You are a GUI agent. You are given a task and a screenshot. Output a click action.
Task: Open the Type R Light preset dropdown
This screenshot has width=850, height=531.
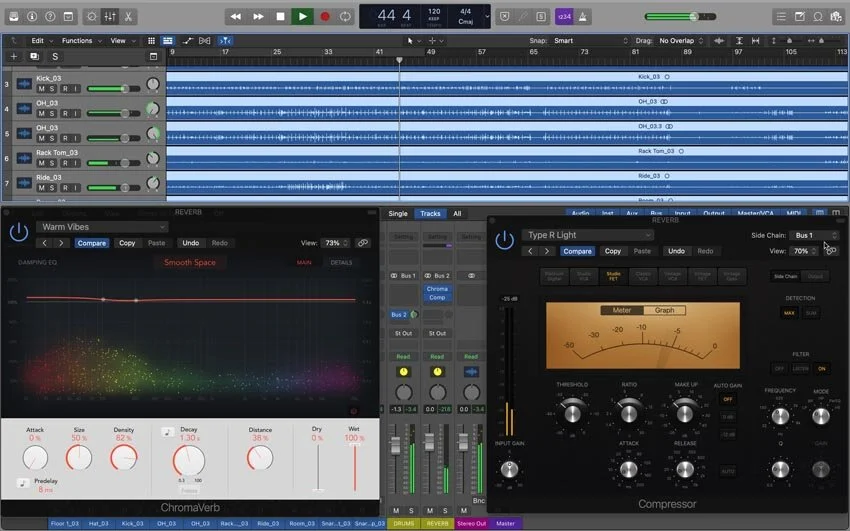(x=588, y=235)
